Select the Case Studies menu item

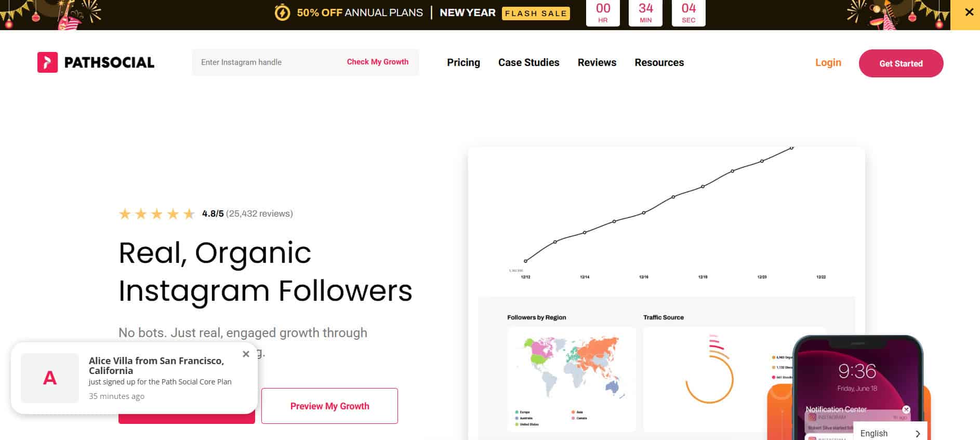coord(528,62)
